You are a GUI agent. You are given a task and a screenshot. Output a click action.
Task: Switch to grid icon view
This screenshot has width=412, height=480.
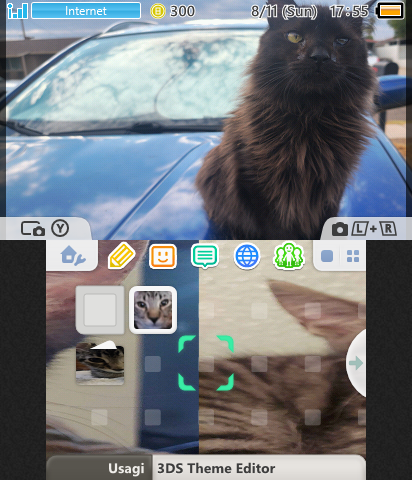pyautogui.click(x=353, y=256)
